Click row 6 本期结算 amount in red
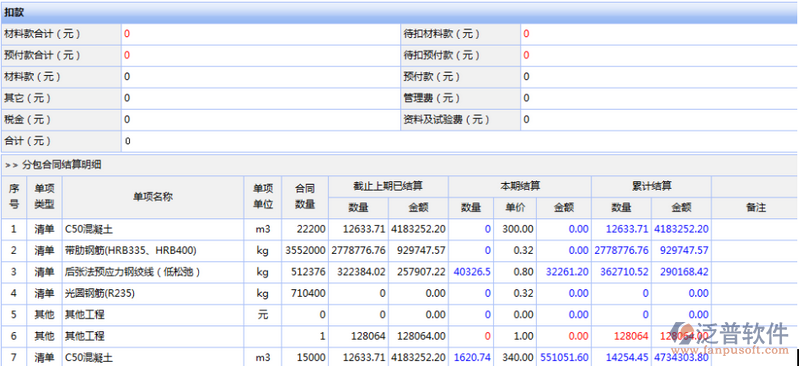The height and width of the screenshot is (366, 799). click(x=578, y=336)
